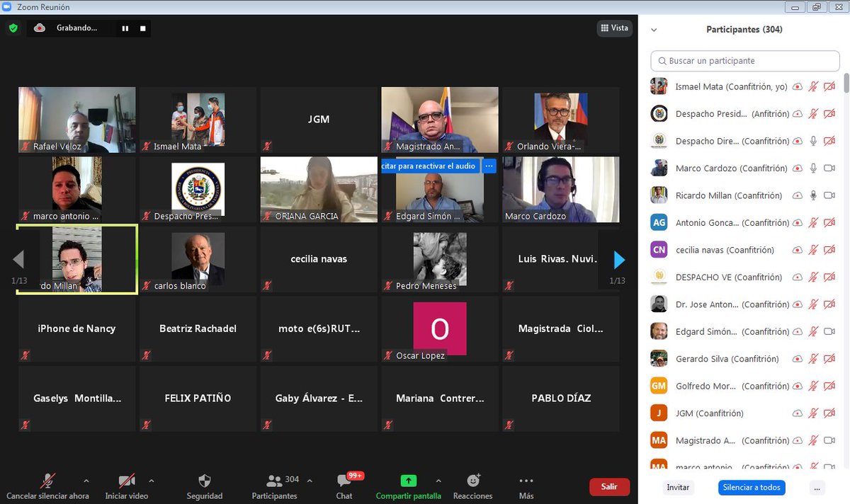Click the Invitar button
Image resolution: width=850 pixels, height=504 pixels.
pyautogui.click(x=678, y=488)
